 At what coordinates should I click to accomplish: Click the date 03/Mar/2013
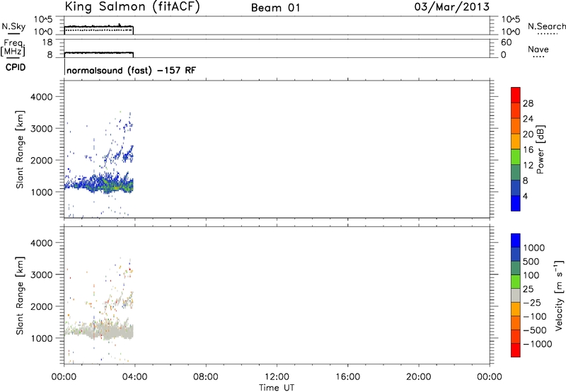click(x=452, y=7)
